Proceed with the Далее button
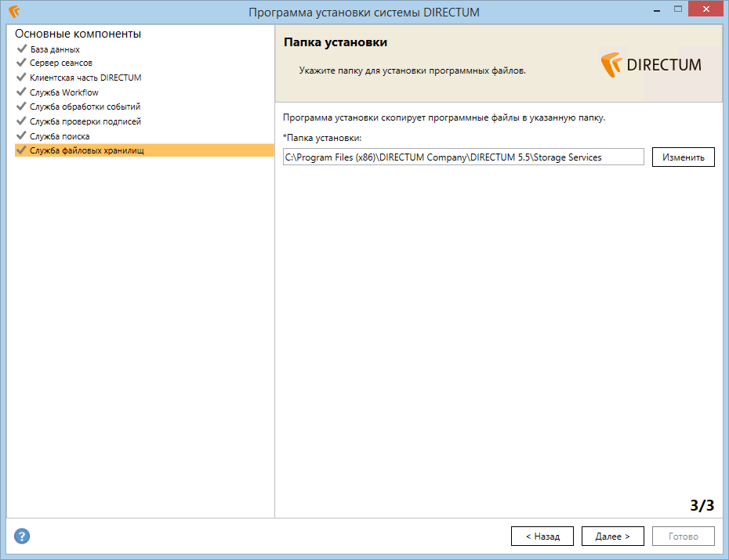Image resolution: width=729 pixels, height=560 pixels. pos(612,537)
